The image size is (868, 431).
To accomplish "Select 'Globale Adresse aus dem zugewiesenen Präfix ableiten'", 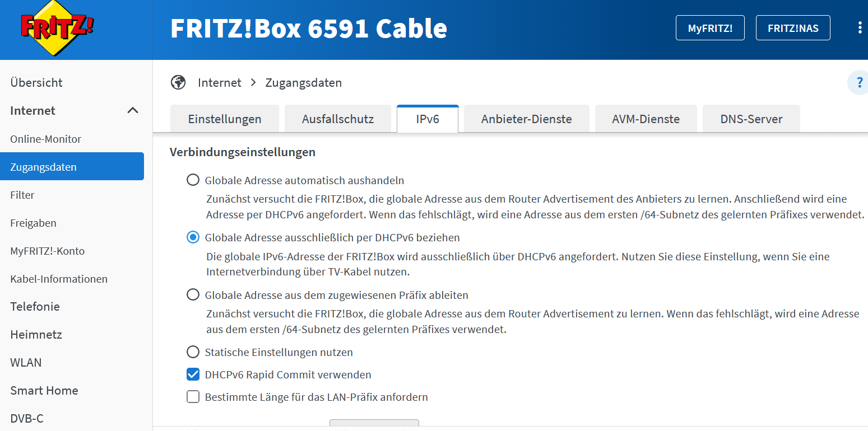I will click(193, 294).
